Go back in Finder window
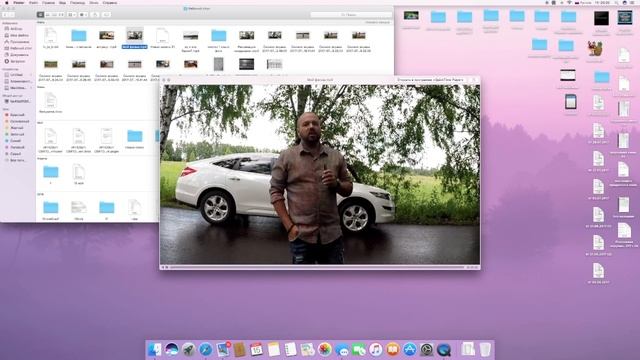Viewport: 640px width, 360px height. [5, 15]
